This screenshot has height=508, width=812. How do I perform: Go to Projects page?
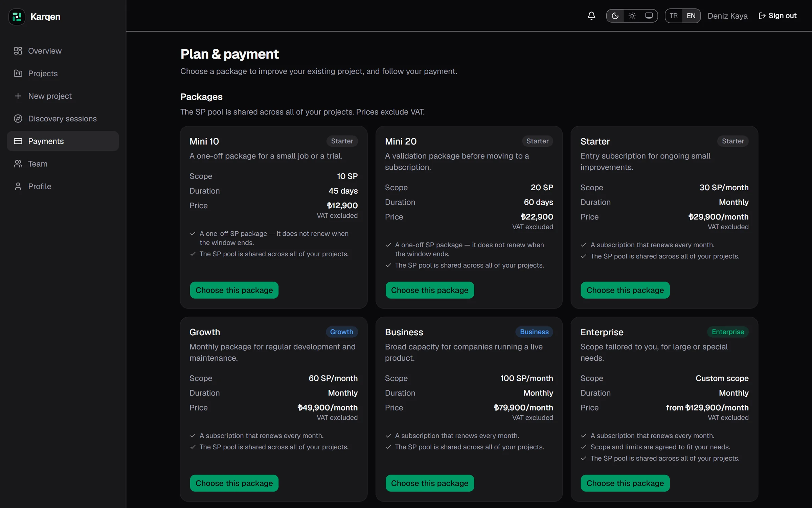63,73
